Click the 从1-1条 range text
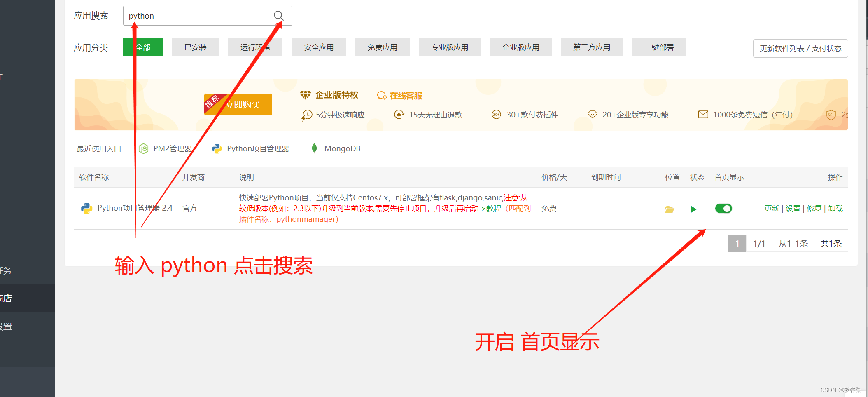The width and height of the screenshot is (868, 397). tap(793, 243)
